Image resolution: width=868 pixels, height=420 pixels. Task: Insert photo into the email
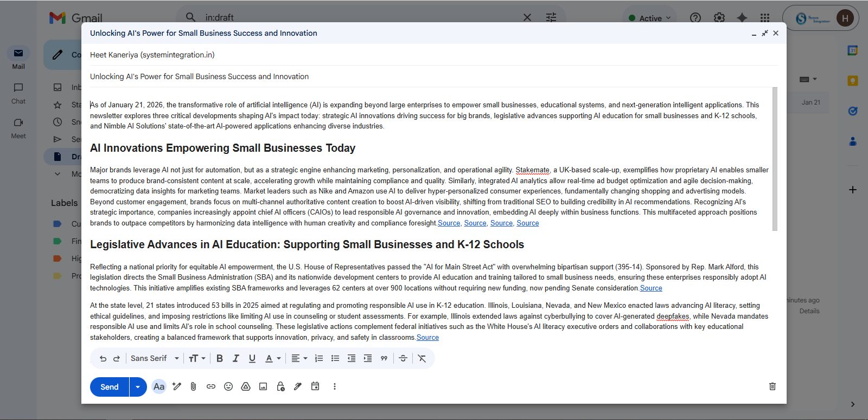[x=263, y=386]
